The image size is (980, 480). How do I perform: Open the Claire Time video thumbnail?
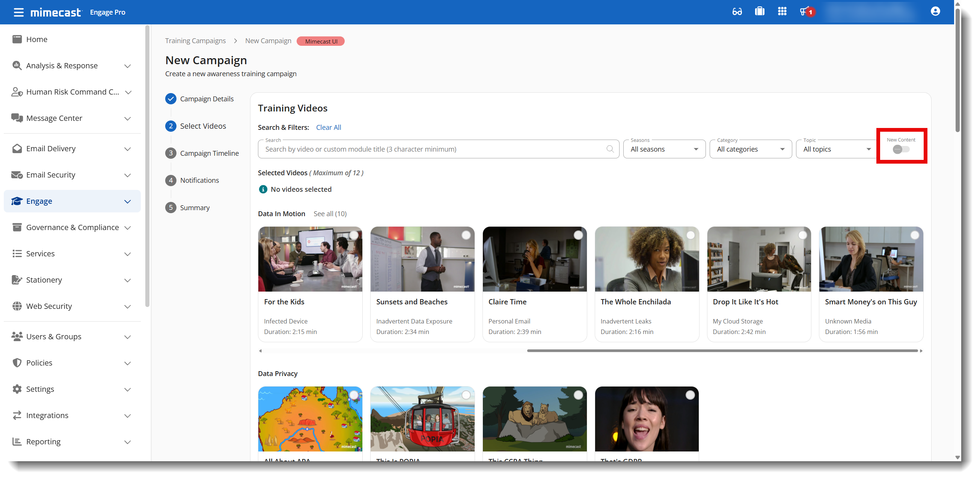[x=534, y=259]
